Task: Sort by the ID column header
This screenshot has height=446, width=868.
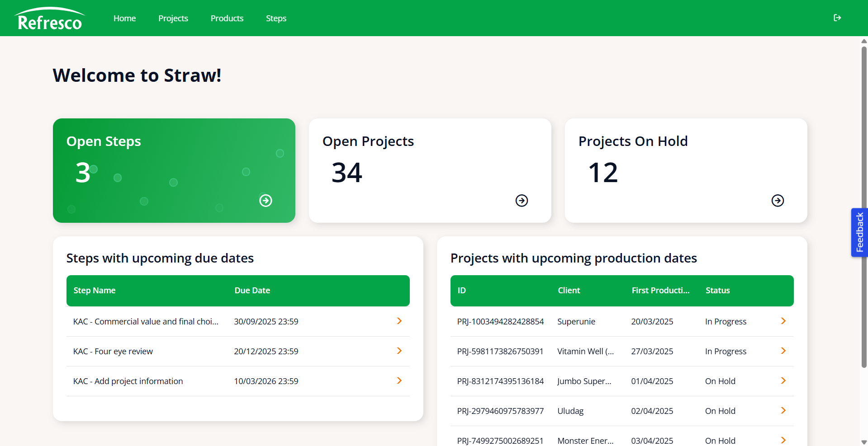Action: (x=461, y=291)
